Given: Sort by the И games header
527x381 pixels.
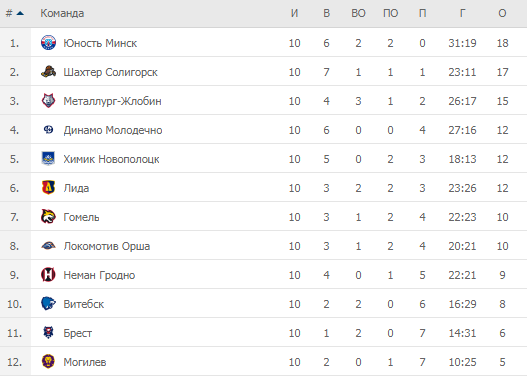Looking at the screenshot, I should click(x=294, y=13).
